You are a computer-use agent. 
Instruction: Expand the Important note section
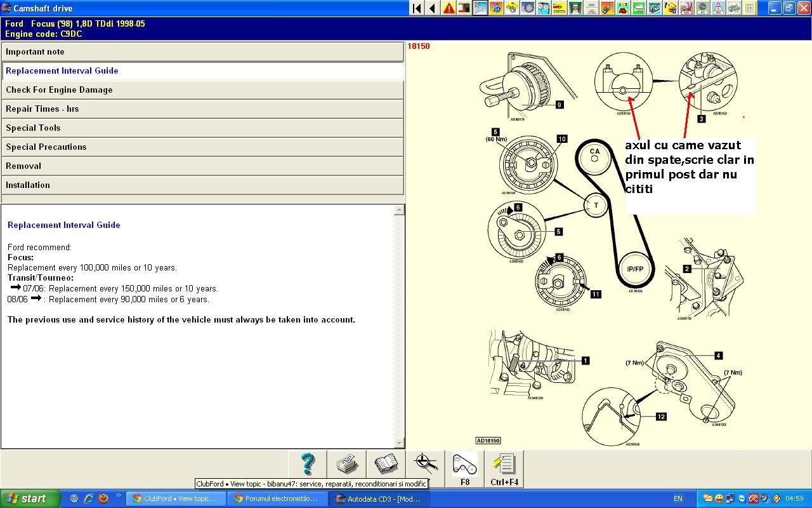tap(202, 52)
